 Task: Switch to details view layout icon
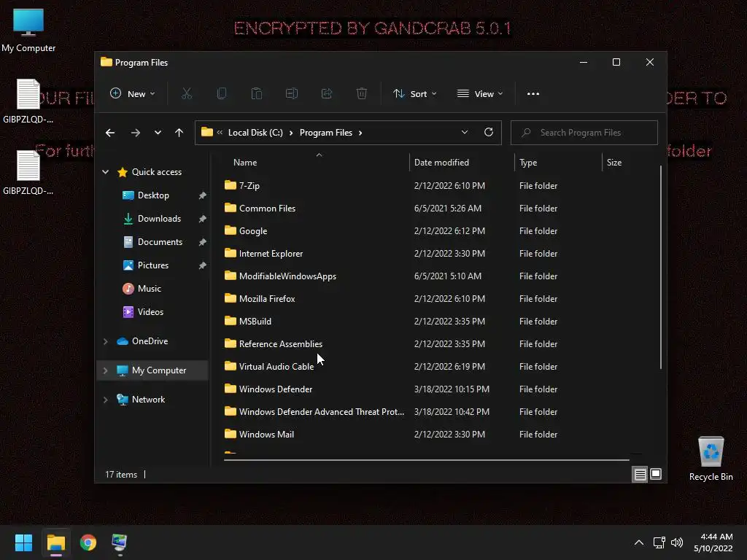pos(640,474)
